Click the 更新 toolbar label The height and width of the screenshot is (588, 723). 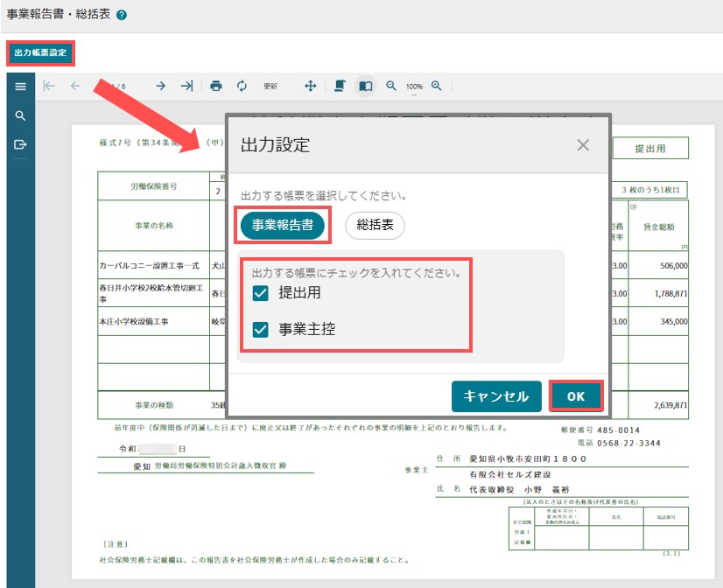tap(270, 86)
